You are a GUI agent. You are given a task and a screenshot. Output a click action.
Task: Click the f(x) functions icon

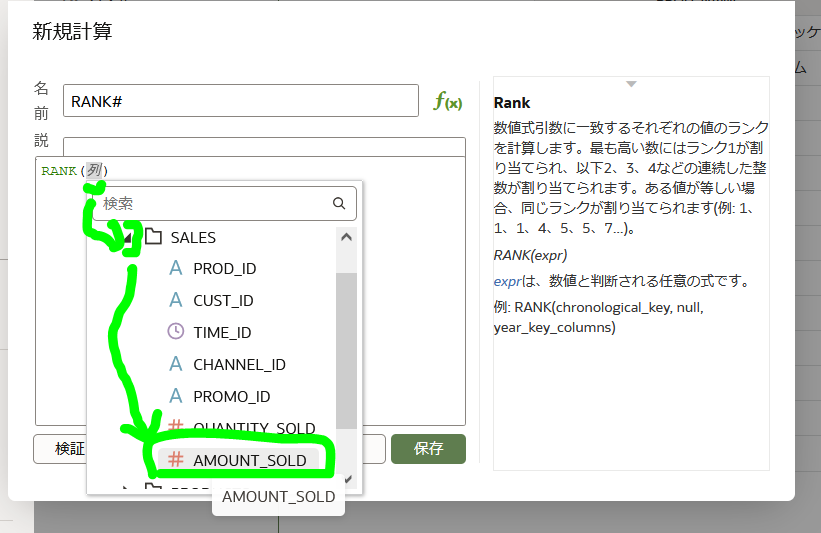coord(448,101)
